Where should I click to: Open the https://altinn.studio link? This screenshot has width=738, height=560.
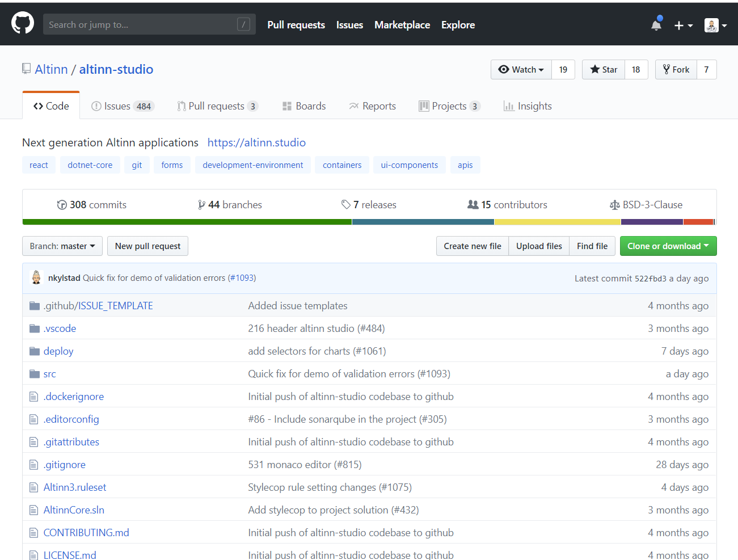pos(256,142)
